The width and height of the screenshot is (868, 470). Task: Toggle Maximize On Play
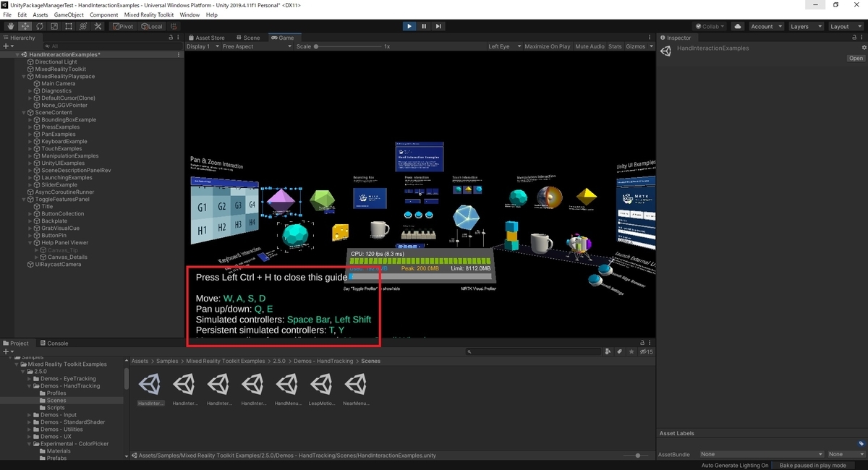(x=548, y=46)
